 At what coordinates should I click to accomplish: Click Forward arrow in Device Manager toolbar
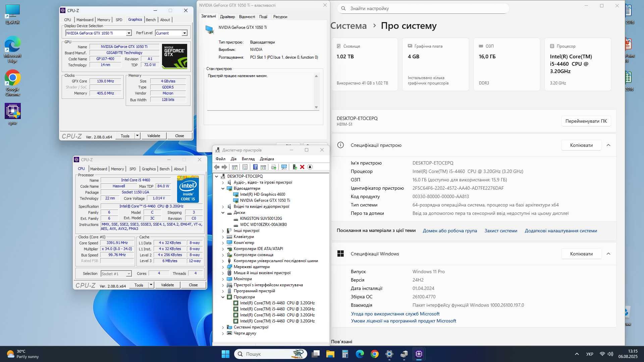[x=224, y=167]
